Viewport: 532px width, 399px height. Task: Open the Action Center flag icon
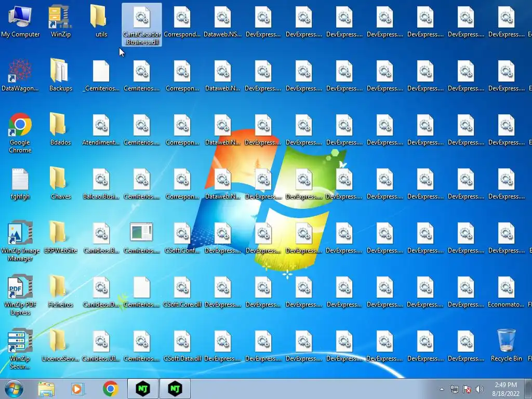point(467,389)
